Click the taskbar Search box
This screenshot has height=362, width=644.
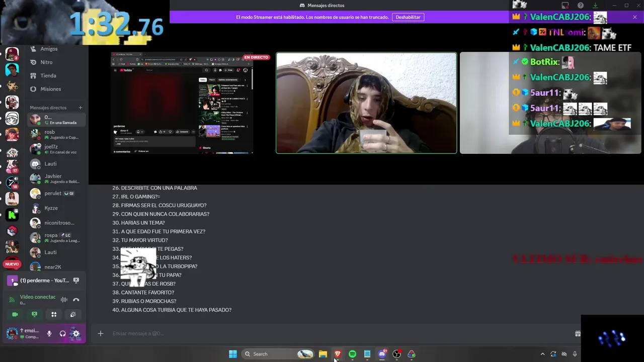tap(277, 354)
